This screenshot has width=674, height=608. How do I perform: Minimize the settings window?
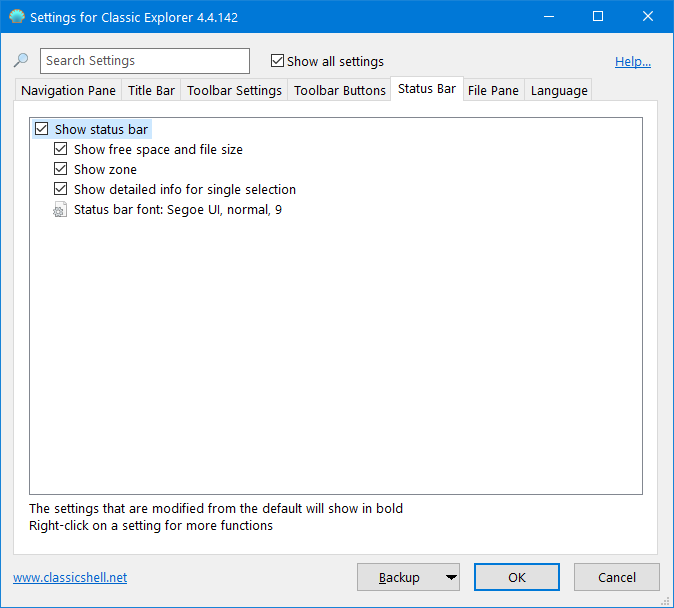549,17
